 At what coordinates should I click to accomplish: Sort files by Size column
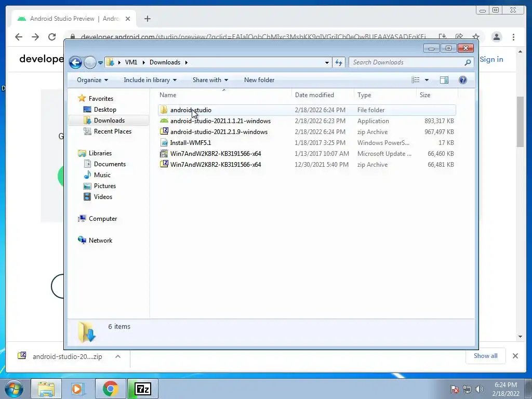pos(437,95)
